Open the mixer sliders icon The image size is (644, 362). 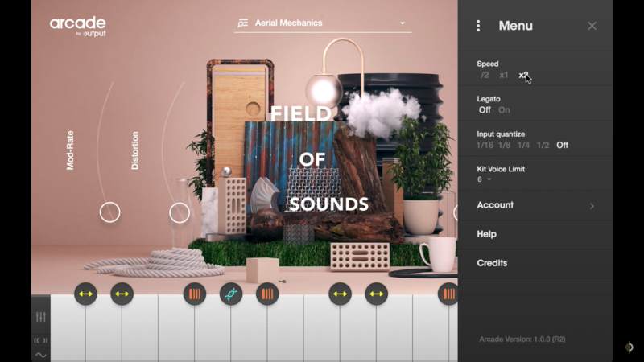[x=41, y=317]
